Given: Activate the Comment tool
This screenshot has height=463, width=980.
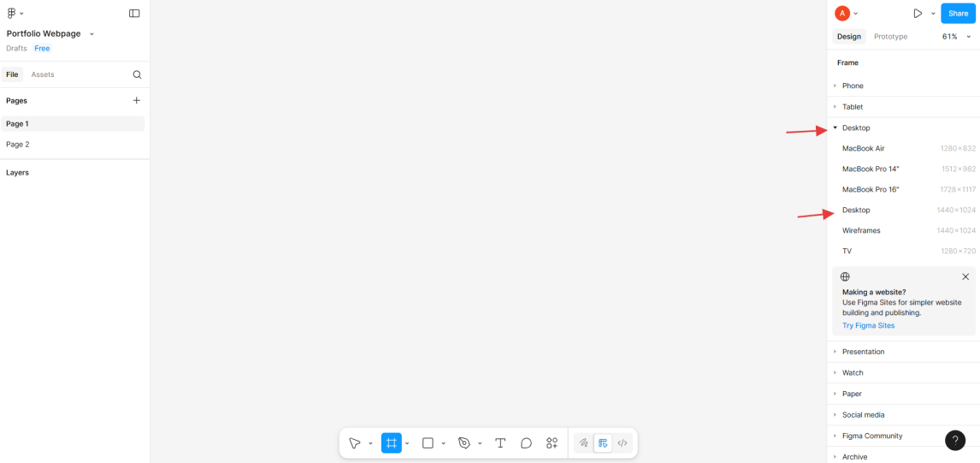Looking at the screenshot, I should 526,443.
